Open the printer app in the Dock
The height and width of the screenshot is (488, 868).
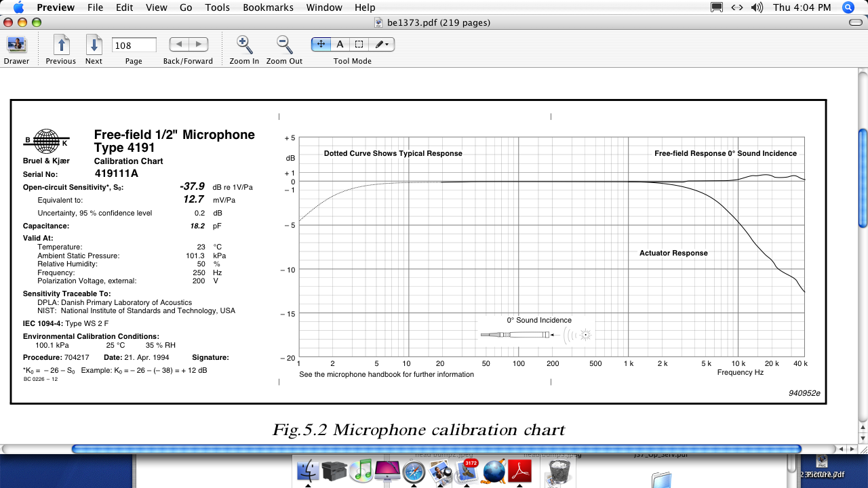tap(334, 470)
